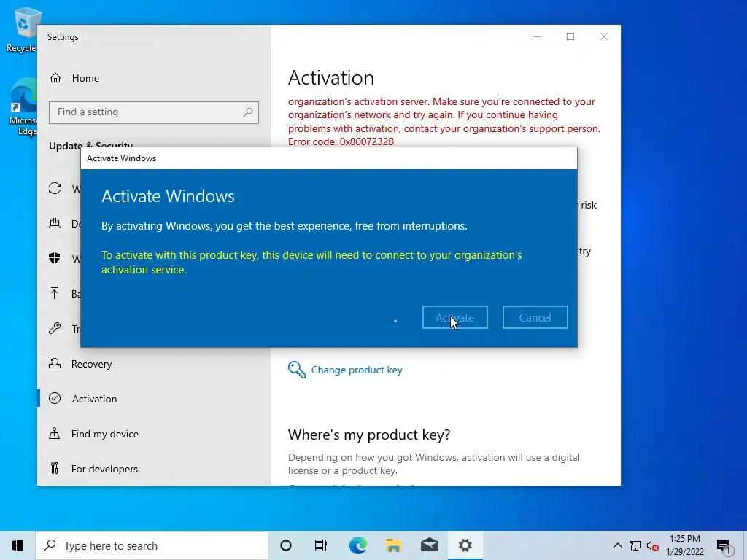Click the For developers tools icon

click(55, 469)
